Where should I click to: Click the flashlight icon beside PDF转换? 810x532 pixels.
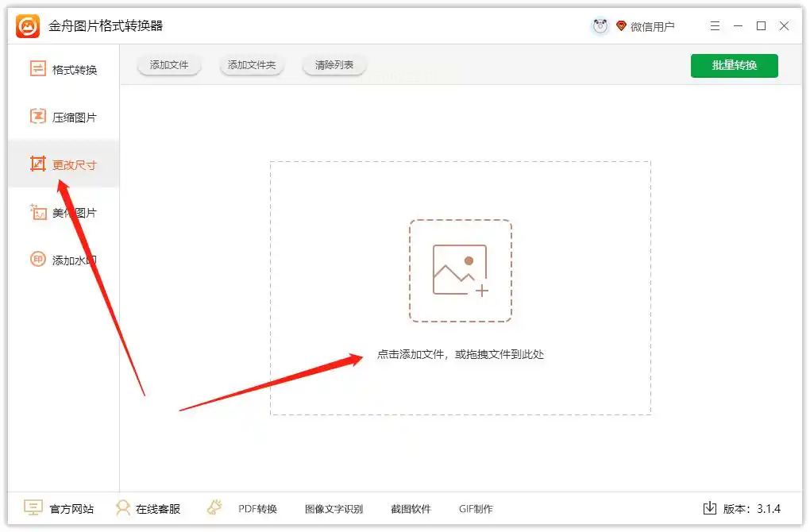215,507
